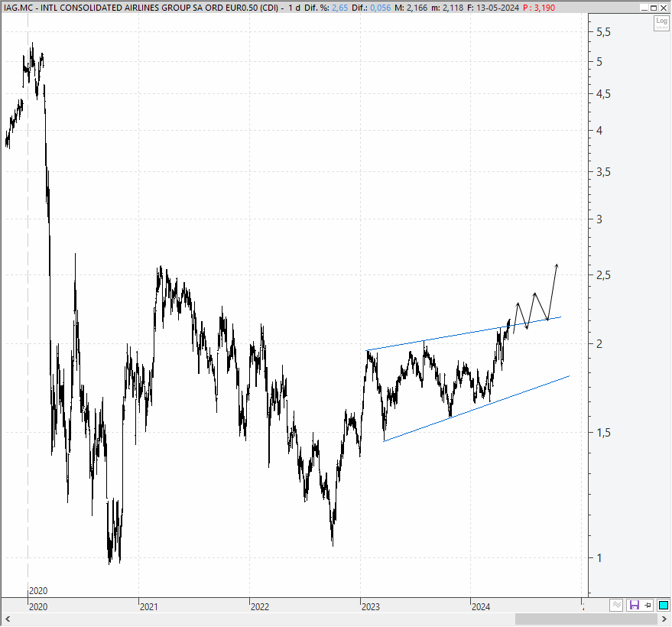Close the IAG.MC chart window
Screen dimensions: 672x627
(663, 8)
